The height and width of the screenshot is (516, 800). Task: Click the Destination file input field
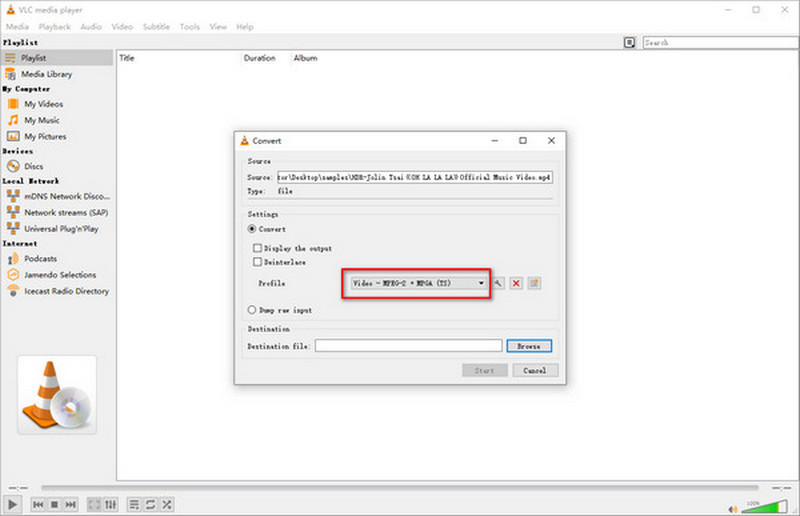[409, 346]
